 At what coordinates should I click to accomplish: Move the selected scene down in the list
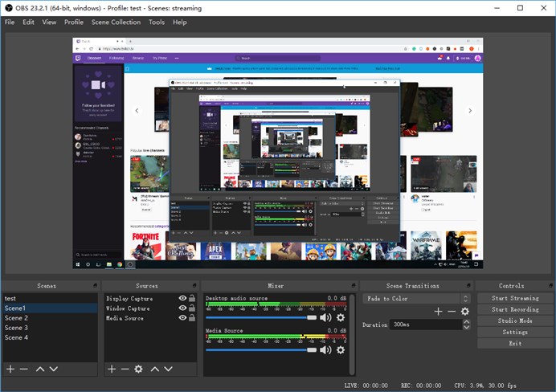[x=53, y=369]
